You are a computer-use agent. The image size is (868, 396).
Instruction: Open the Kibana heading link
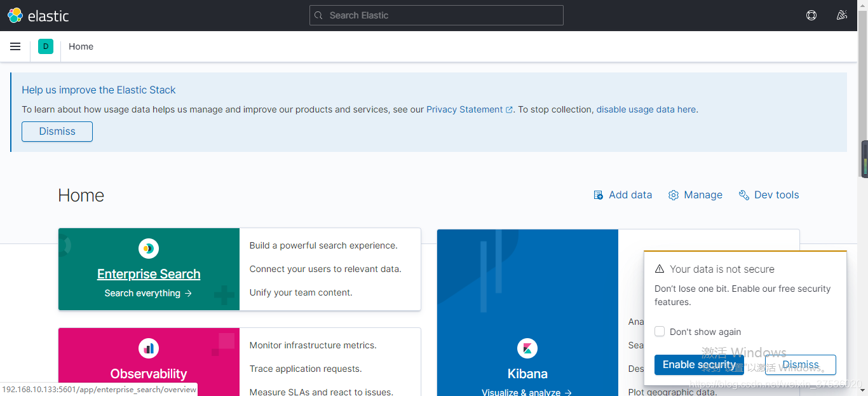point(527,374)
